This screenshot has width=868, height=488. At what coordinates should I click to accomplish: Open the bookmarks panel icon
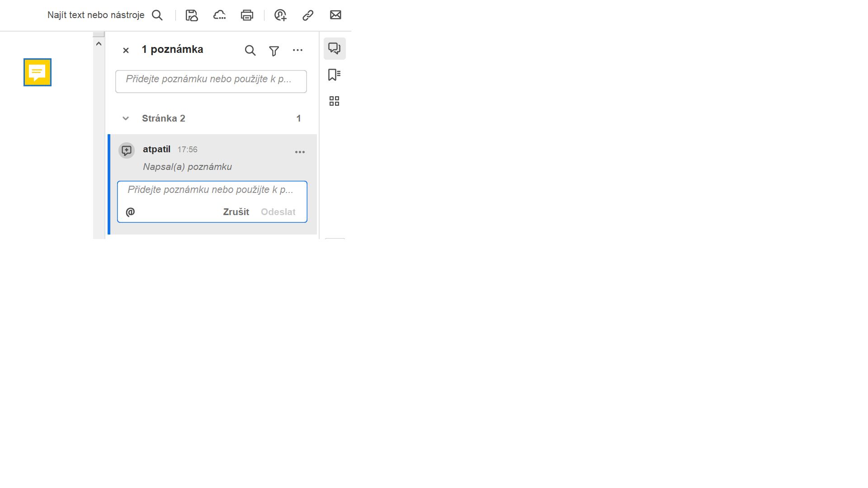coord(334,75)
